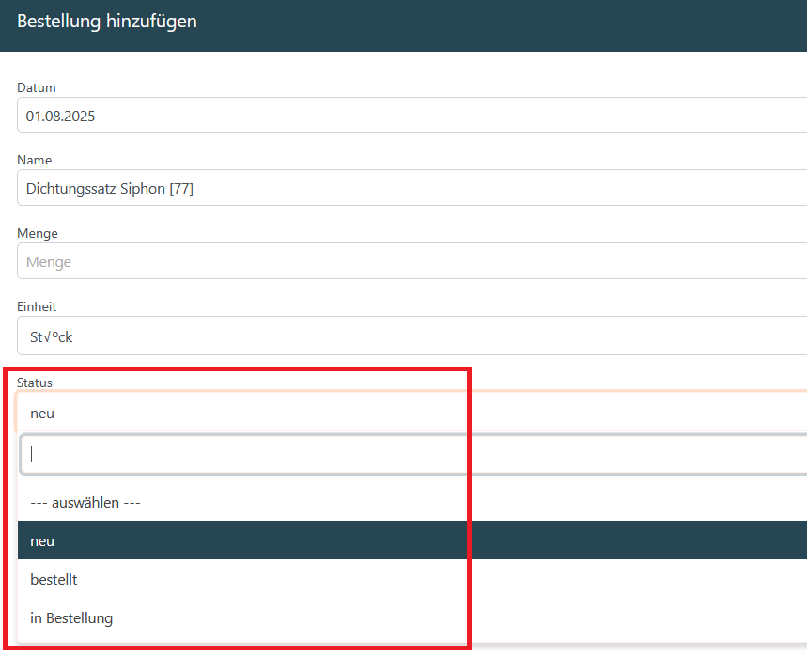Pick the 'in Bestellung' status option
The image size is (807, 672).
pos(411,617)
